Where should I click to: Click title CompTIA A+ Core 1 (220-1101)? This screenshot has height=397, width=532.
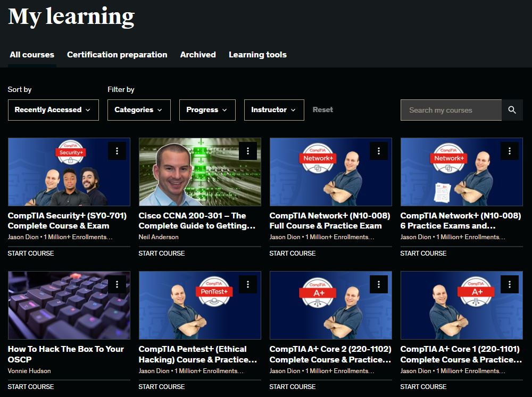461,354
